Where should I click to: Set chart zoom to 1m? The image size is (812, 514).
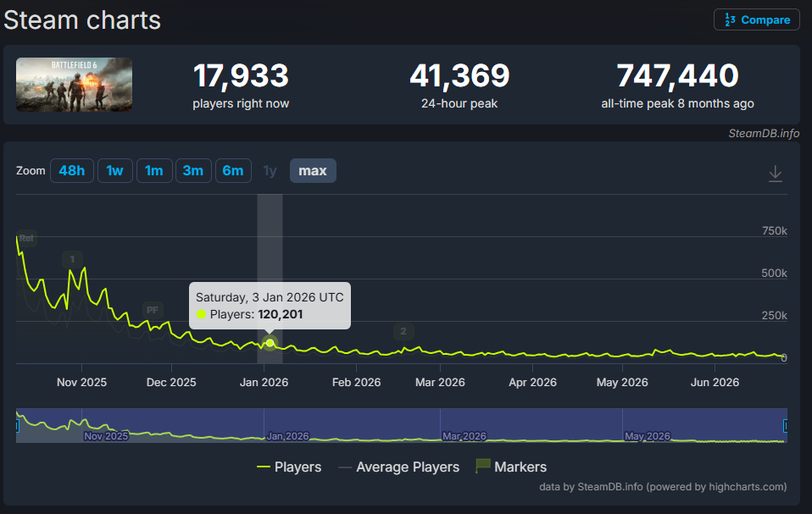coord(154,171)
